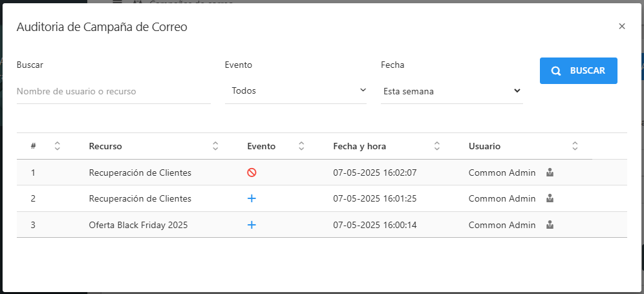The height and width of the screenshot is (294, 644).
Task: Click the plus event icon in row 2
Action: pos(252,198)
